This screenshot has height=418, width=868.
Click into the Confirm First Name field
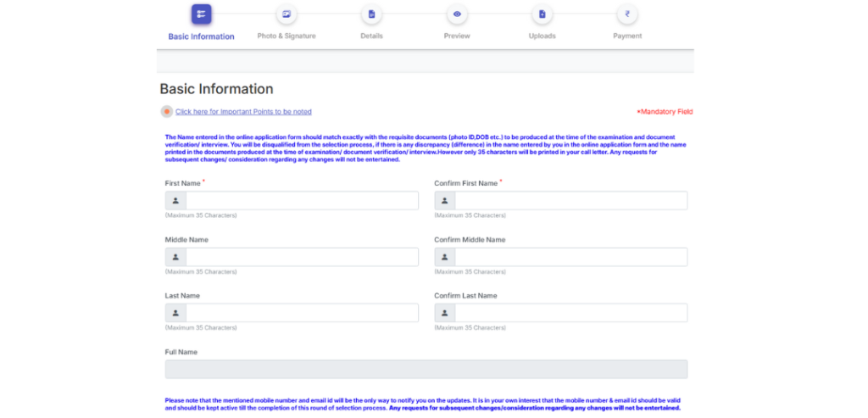[570, 201]
